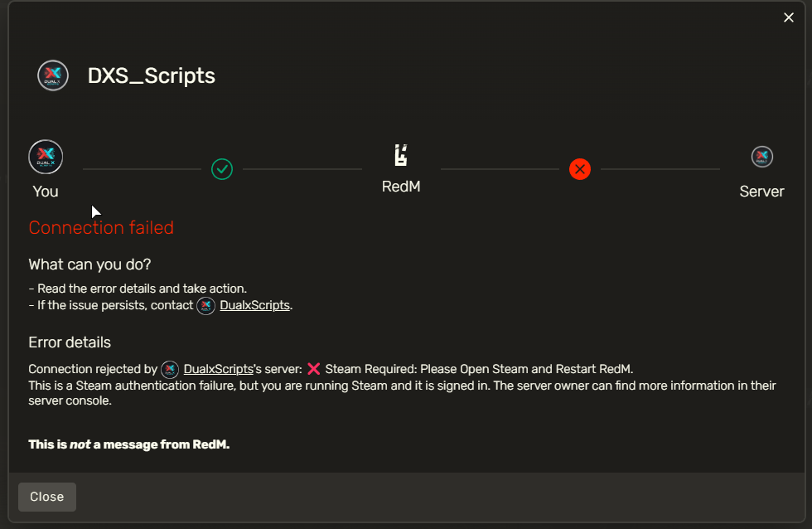Click the 'RedM' label under the logo

coord(401,187)
